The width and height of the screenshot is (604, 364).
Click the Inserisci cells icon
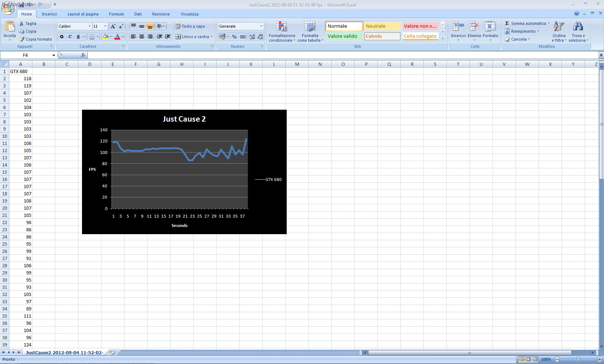tap(458, 27)
